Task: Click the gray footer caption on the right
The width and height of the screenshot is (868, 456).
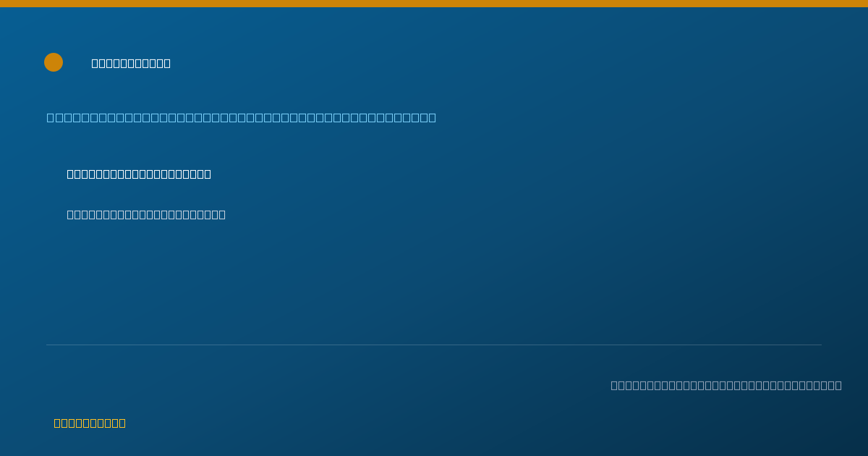Action: 726,385
